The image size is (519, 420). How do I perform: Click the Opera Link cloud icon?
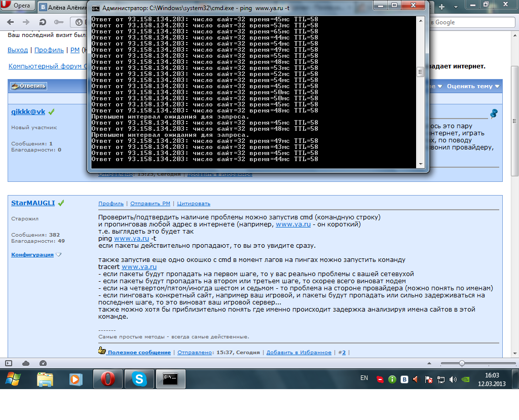pos(26,363)
